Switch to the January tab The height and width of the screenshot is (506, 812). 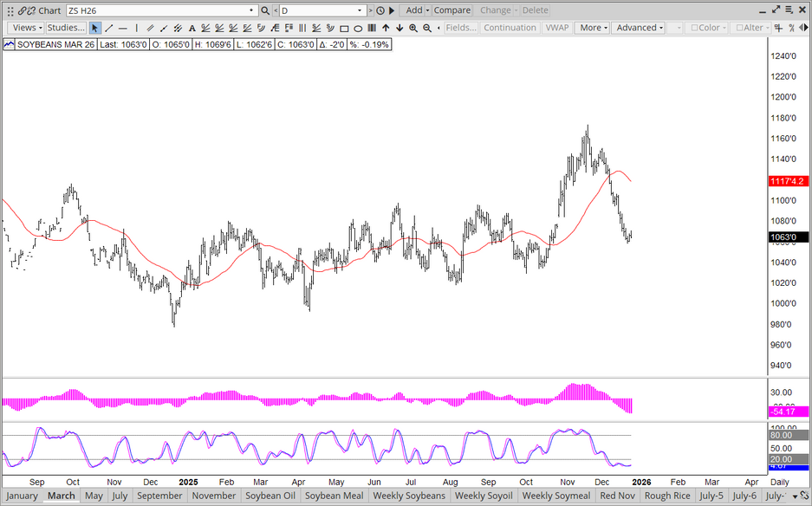tap(22, 496)
